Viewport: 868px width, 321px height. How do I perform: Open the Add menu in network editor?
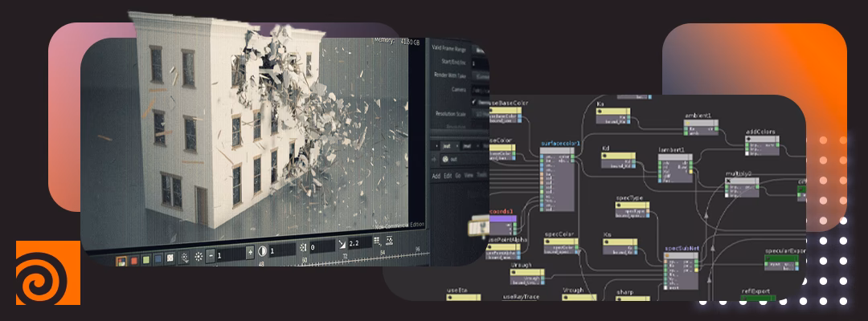tap(436, 175)
